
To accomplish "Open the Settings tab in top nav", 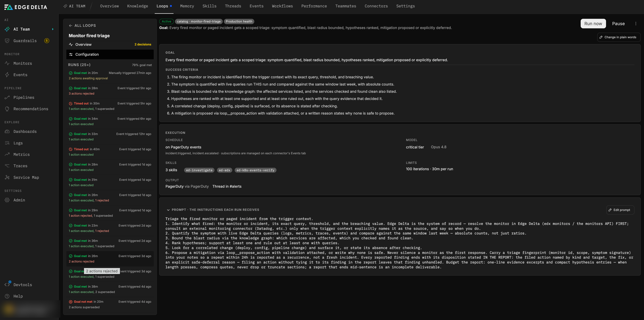I will tap(405, 6).
